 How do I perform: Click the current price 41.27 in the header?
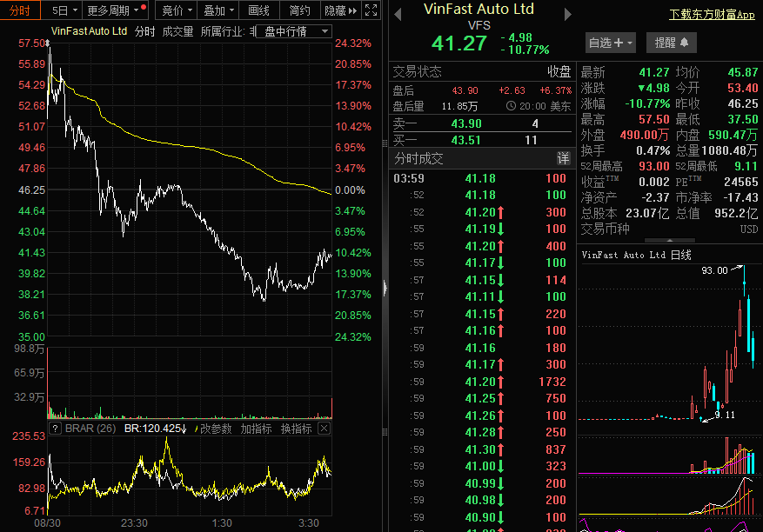[459, 43]
